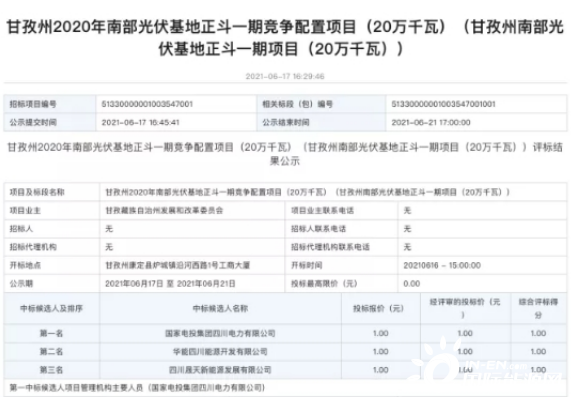Select project owner 甘孜藏族自治州发展和改革委员会
Viewport: 571px width, 399px height.
(164, 210)
